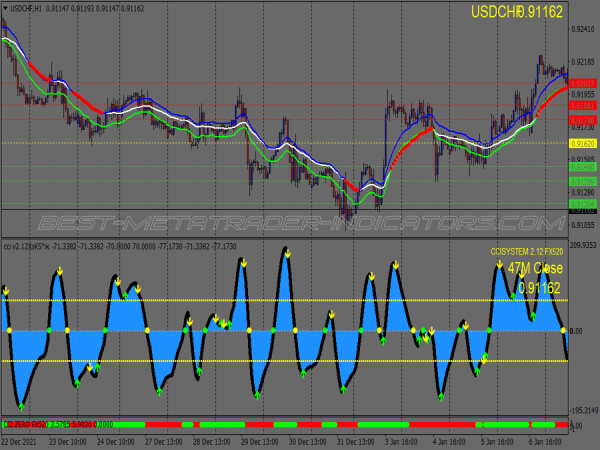600x450 pixels.
Task: Click the 0.91162 value under 47M Close
Action: pos(539,288)
